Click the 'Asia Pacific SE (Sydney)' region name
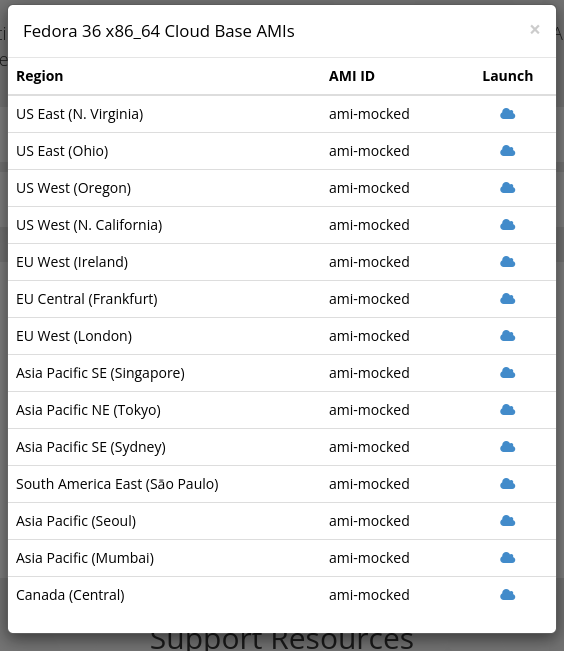The height and width of the screenshot is (651, 564). click(x=91, y=447)
